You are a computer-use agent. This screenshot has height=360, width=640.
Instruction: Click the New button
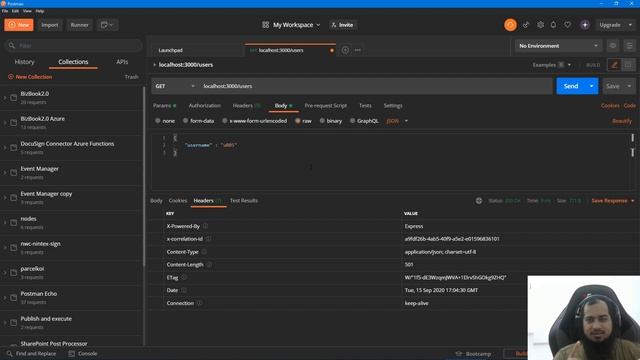click(19, 25)
